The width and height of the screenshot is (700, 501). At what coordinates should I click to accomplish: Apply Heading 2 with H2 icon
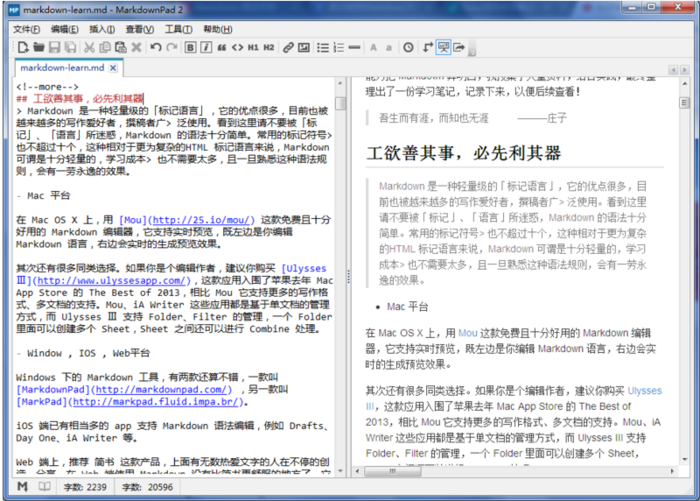269,47
